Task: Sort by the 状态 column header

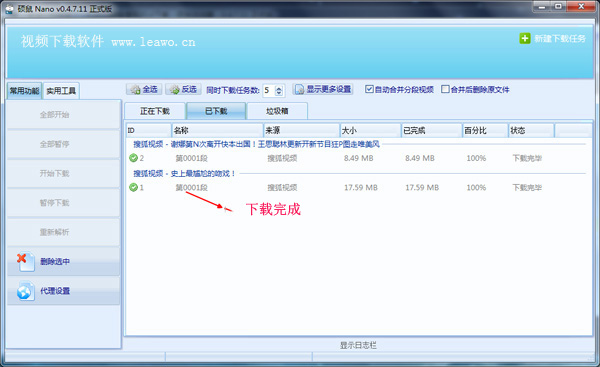Action: 531,130
